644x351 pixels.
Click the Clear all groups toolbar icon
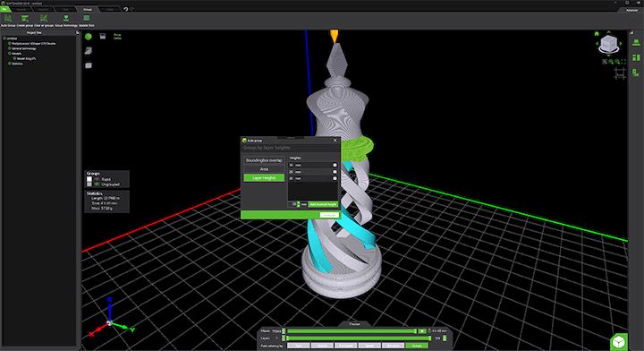click(44, 18)
